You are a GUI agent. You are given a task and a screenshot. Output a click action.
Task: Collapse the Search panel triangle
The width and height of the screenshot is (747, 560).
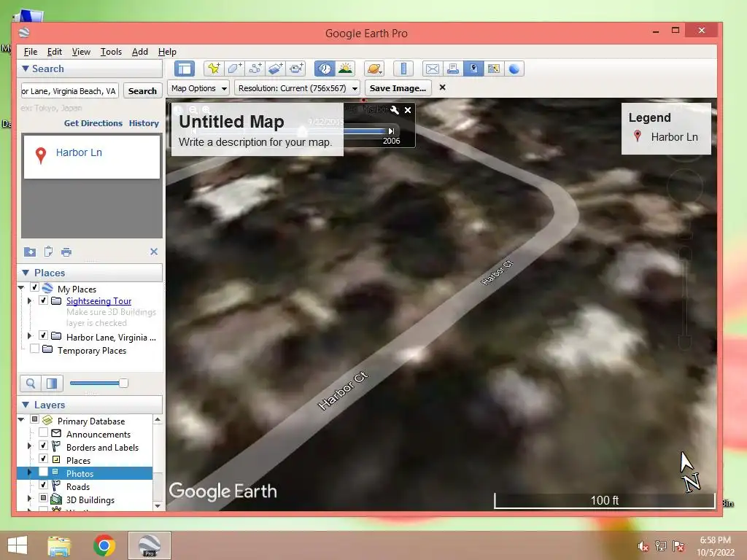tap(26, 69)
